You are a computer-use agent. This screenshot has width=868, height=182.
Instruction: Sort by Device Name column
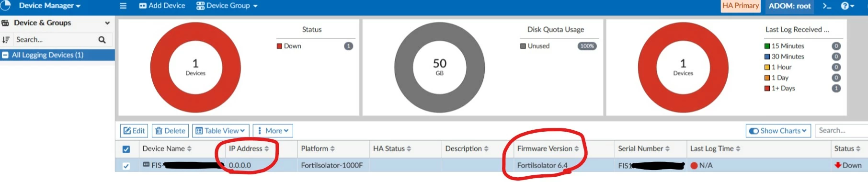(x=167, y=149)
